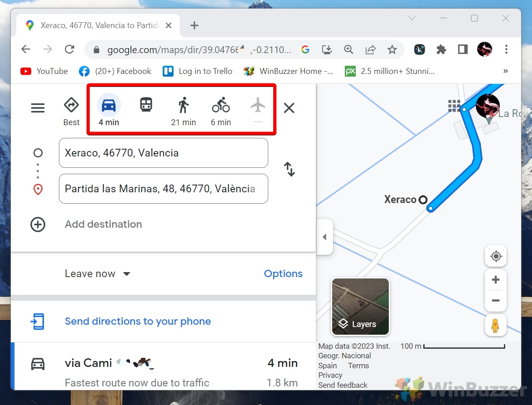Click the Xeraco label on the map
This screenshot has width=532, height=405.
coord(400,199)
